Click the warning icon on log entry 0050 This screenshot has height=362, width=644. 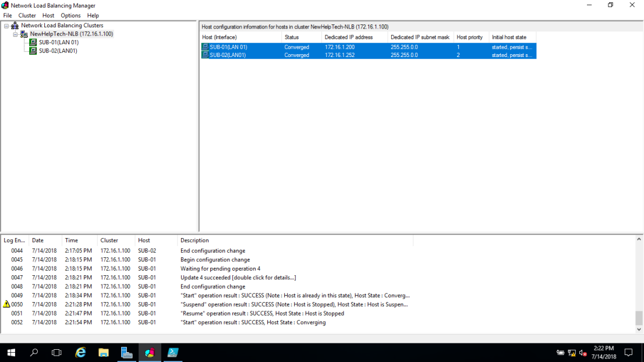point(6,304)
